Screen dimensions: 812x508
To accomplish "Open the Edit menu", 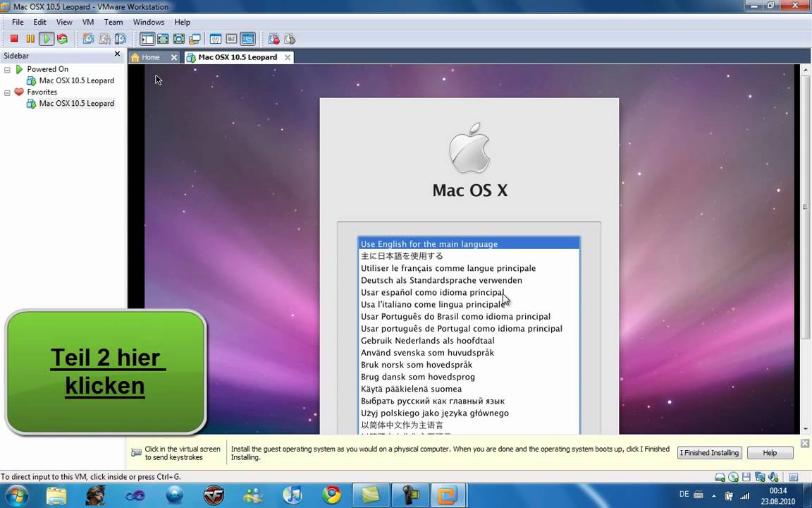I will pos(40,23).
